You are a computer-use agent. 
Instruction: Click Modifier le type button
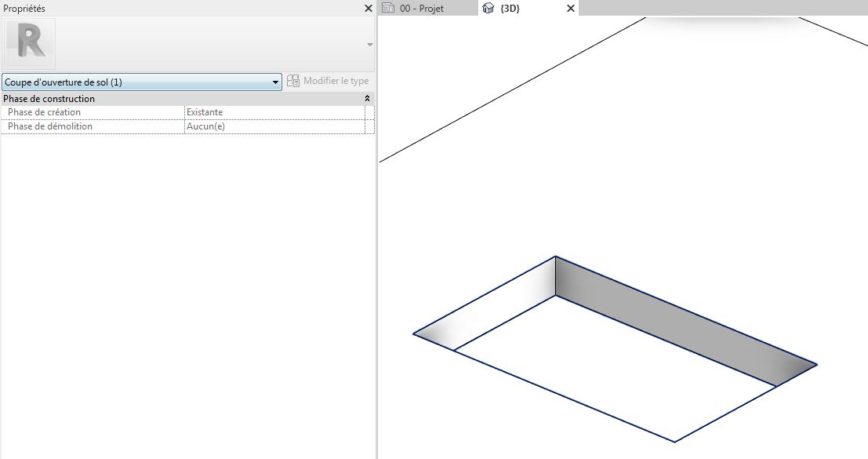[328, 81]
